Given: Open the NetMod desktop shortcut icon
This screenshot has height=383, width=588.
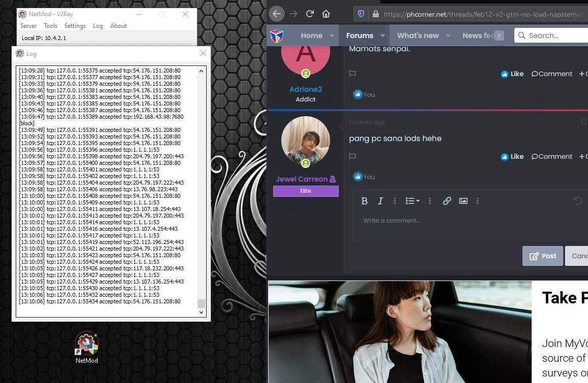Looking at the screenshot, I should pos(87,348).
